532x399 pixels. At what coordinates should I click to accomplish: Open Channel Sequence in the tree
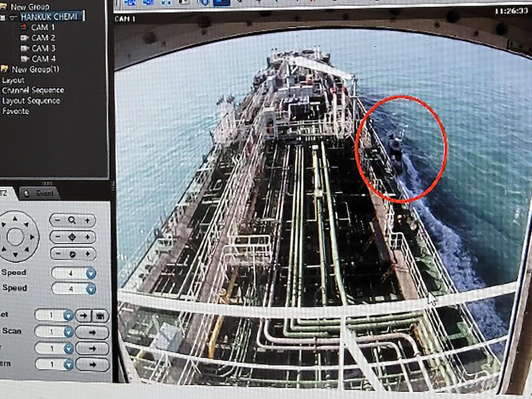pos(32,90)
